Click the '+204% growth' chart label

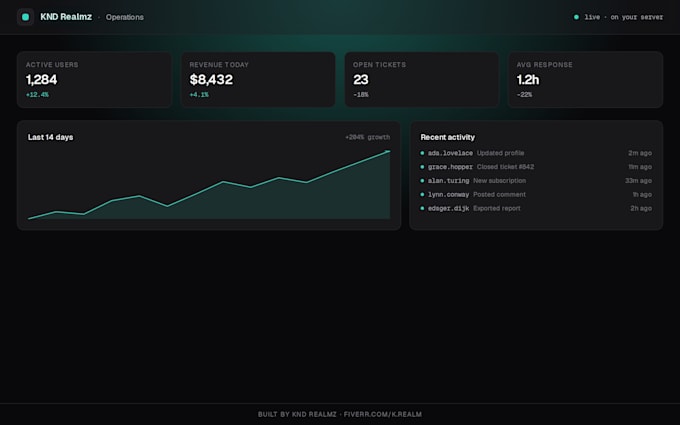pyautogui.click(x=367, y=137)
